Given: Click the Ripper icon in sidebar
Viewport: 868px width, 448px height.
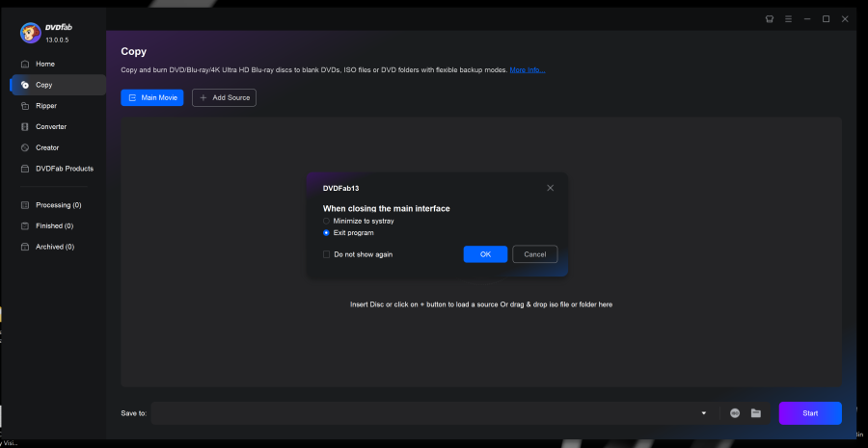Looking at the screenshot, I should click(x=25, y=106).
